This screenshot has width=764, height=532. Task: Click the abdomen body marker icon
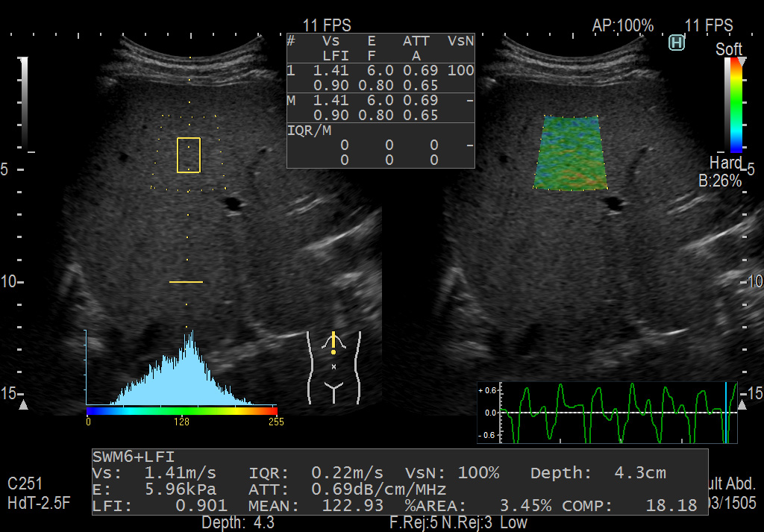click(x=334, y=366)
